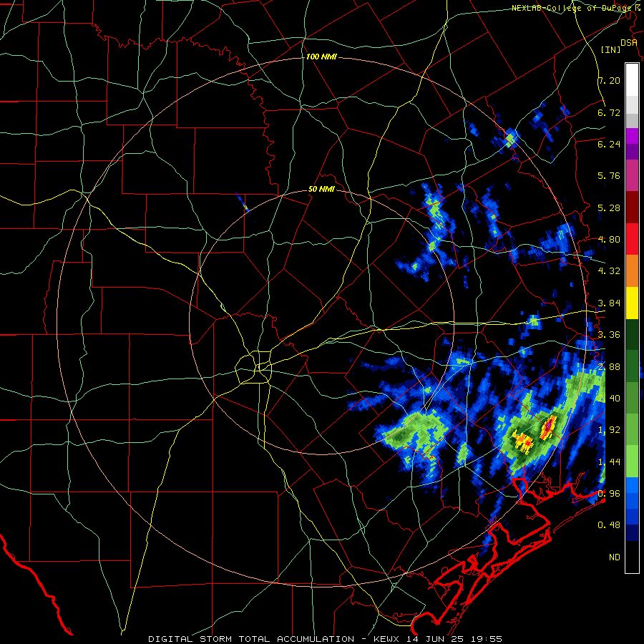Click the 7.20 legend value
This screenshot has width=644, height=644.
pyautogui.click(x=609, y=80)
